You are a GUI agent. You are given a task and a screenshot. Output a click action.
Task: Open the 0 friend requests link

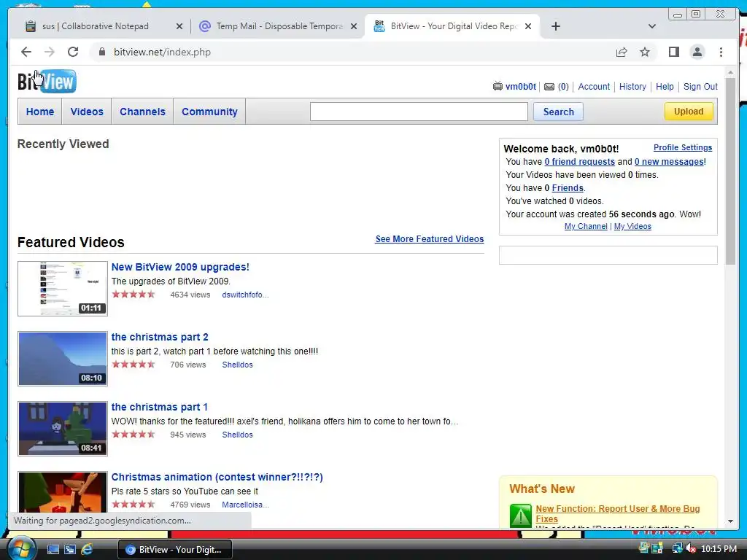tap(579, 162)
